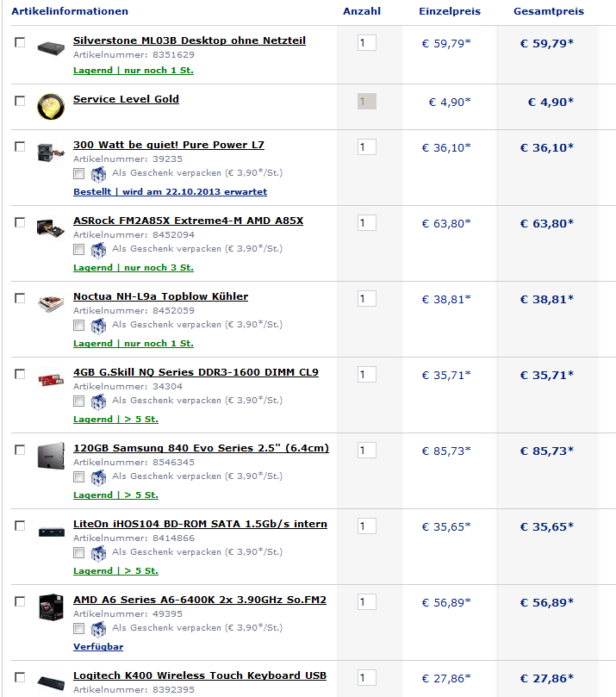616x697 pixels.
Task: Open Silverstone ML03B Desktop product link
Action: point(190,40)
